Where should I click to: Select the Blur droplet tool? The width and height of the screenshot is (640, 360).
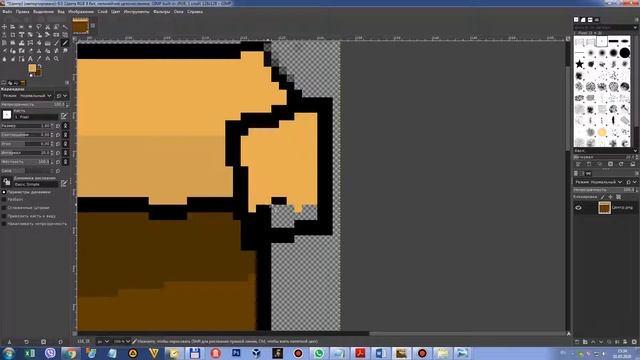(4, 59)
